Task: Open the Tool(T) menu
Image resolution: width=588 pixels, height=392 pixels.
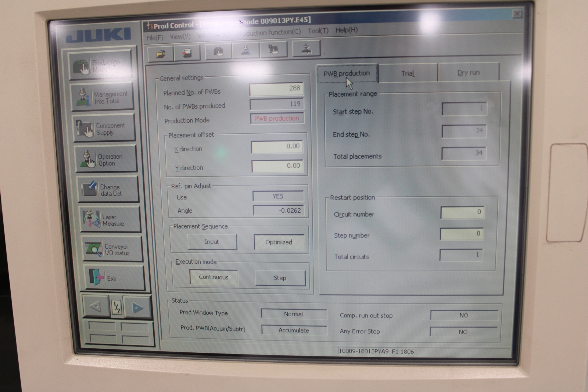Action: pos(318,31)
